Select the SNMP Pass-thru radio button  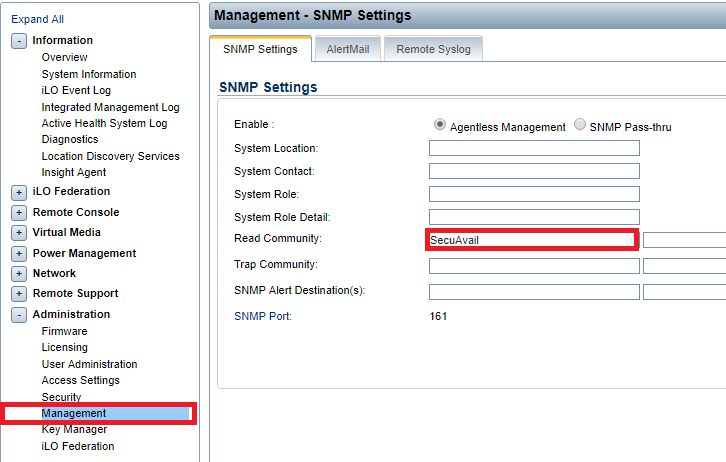pyautogui.click(x=580, y=126)
